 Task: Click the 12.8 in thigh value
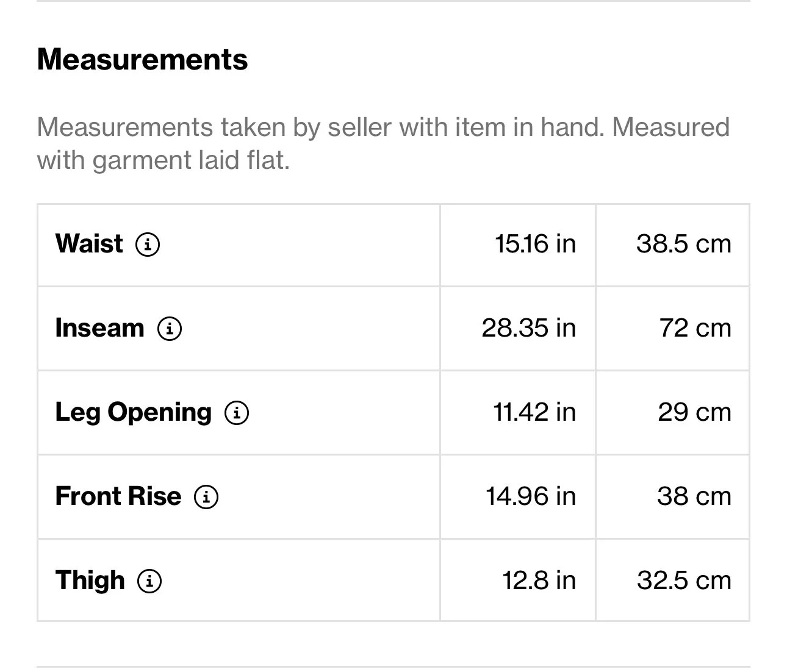pos(539,581)
